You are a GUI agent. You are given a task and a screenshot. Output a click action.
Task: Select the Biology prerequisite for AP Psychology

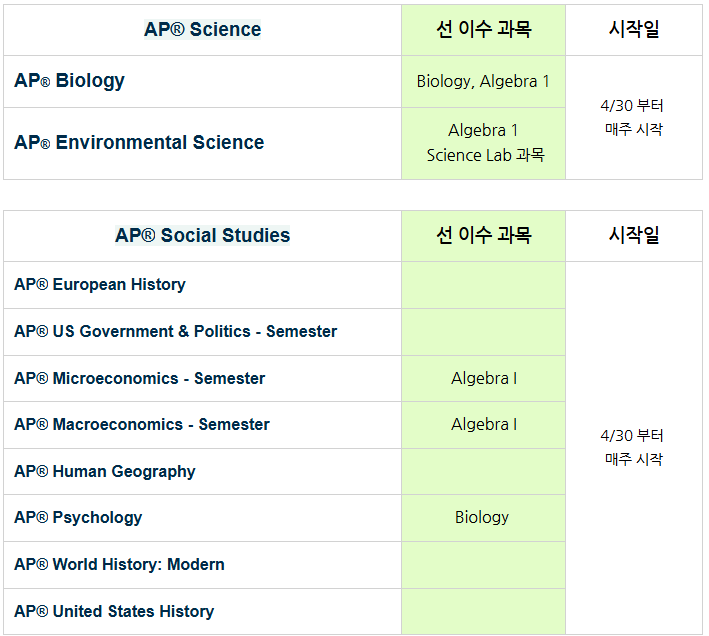(x=482, y=518)
